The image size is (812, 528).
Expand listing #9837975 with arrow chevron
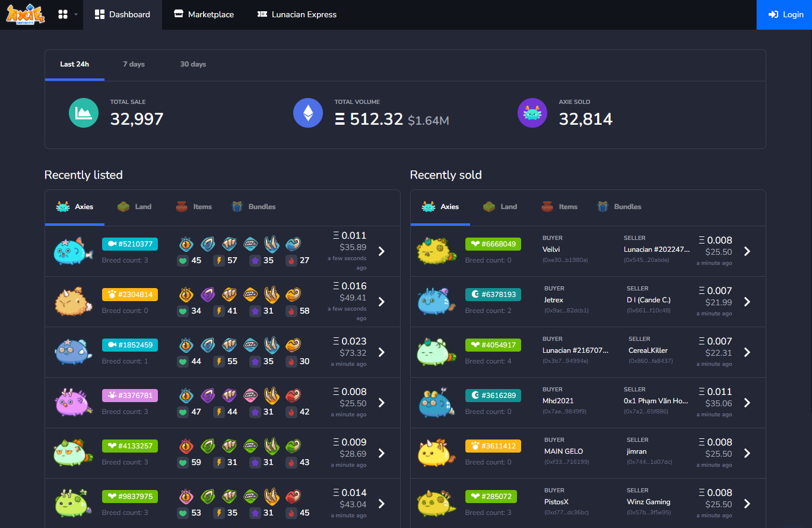(x=382, y=504)
